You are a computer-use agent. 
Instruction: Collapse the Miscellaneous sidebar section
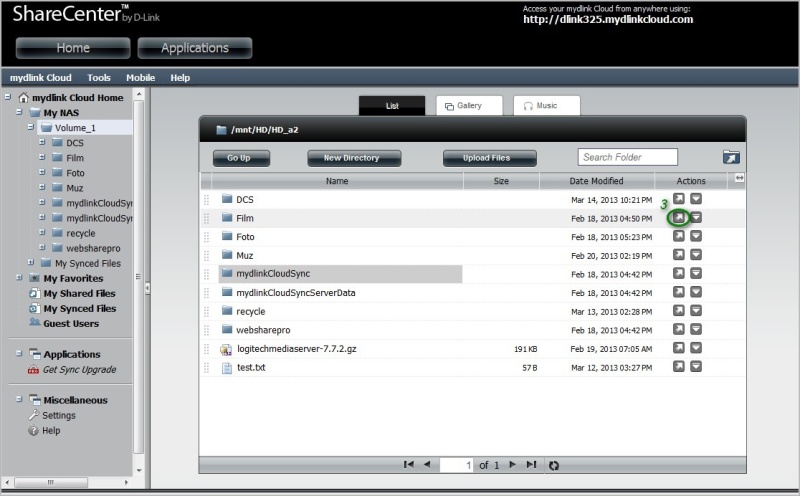click(x=19, y=399)
